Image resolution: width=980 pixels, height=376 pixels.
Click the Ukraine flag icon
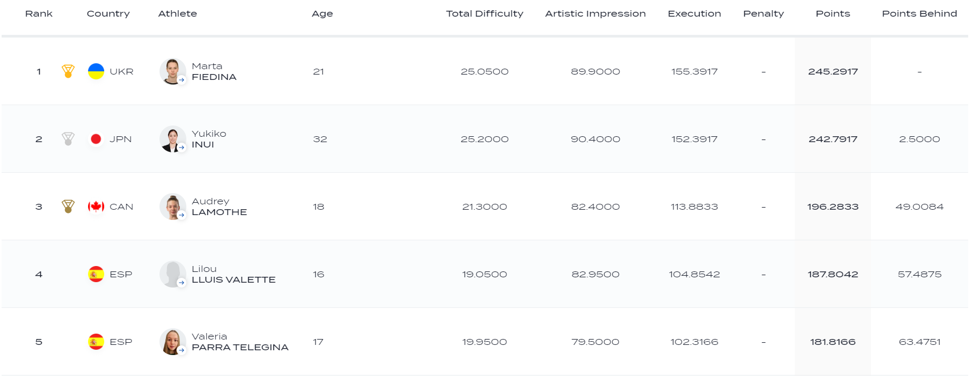(96, 71)
